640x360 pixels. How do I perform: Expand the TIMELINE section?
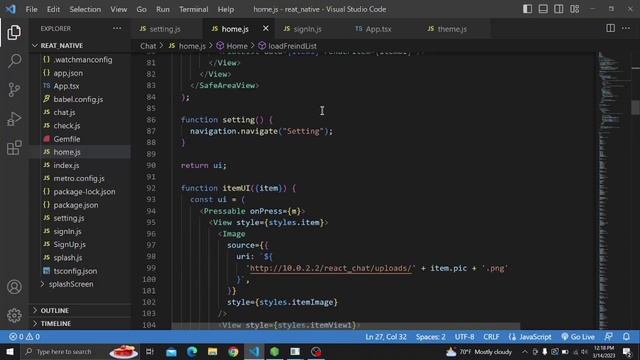pos(80,324)
